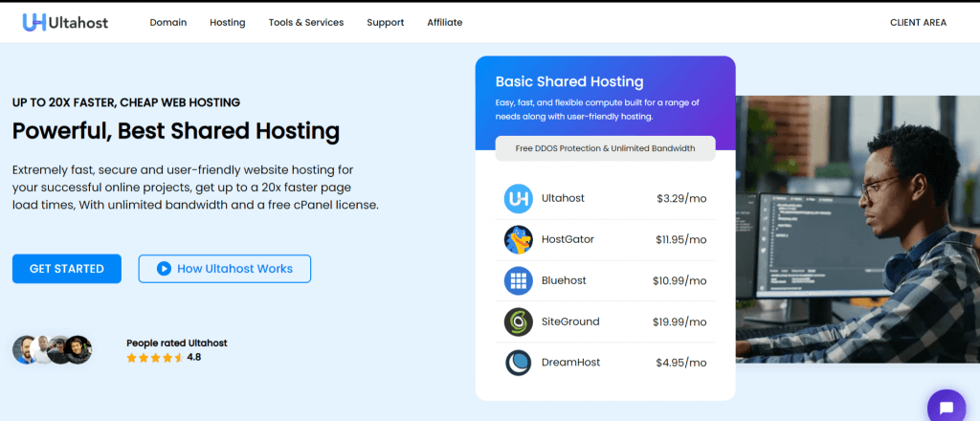Open the Support menu
This screenshot has width=980, height=421.
click(x=386, y=23)
